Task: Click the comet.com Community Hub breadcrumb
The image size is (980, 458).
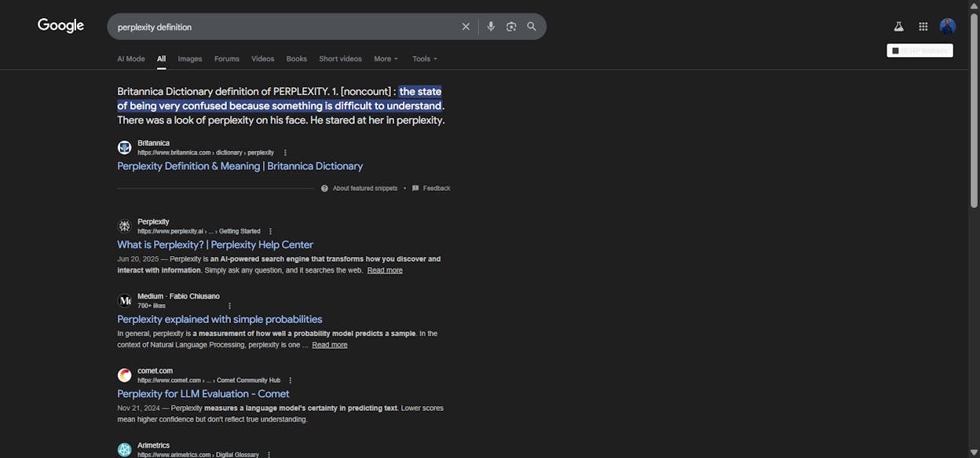Action: point(209,380)
